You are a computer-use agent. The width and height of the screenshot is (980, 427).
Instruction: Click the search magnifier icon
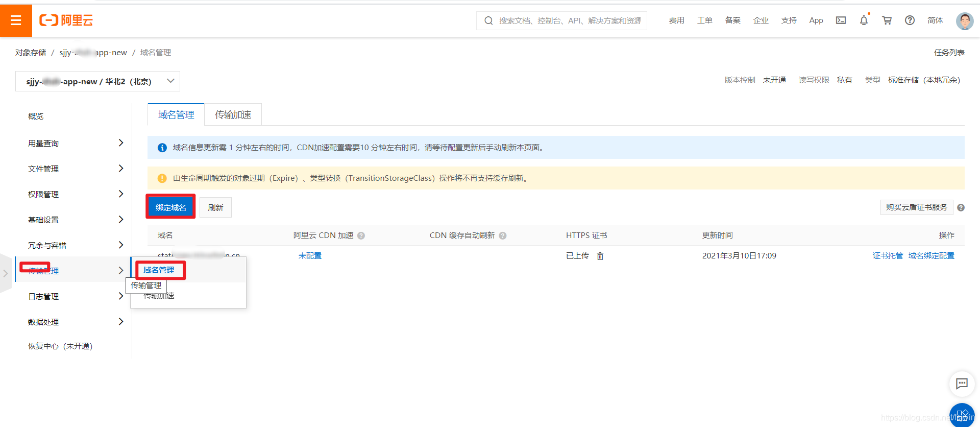click(488, 20)
